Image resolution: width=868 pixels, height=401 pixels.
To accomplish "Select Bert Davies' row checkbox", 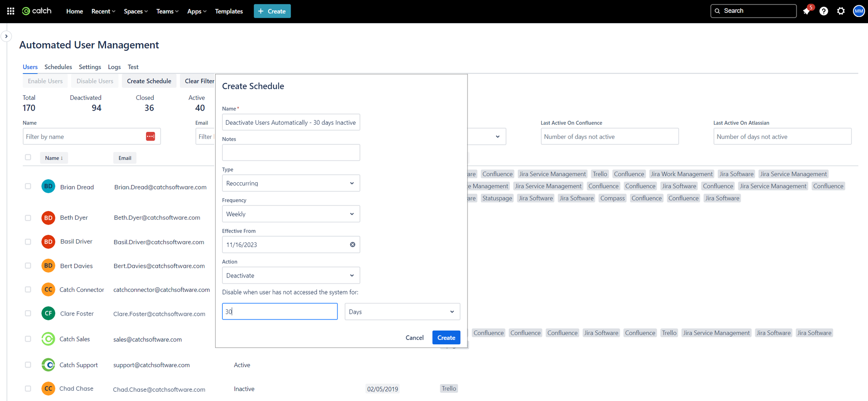I will tap(28, 266).
